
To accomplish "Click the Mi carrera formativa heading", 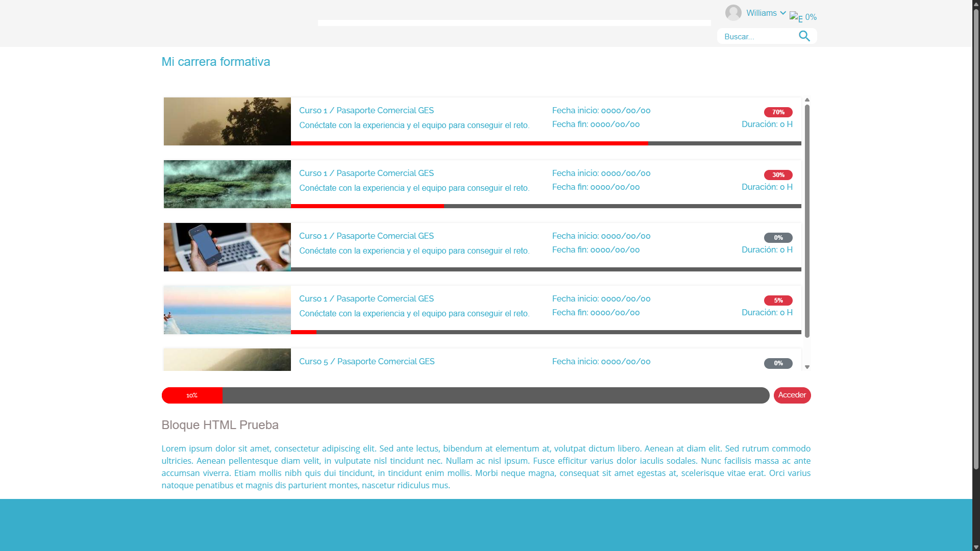I will pyautogui.click(x=216, y=62).
